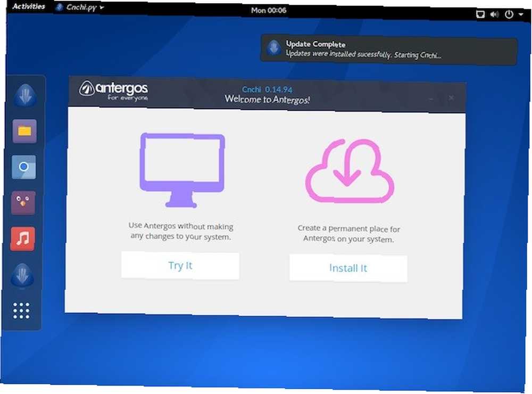Open the Cnchi.py application menu
532x394 pixels.
coord(80,7)
